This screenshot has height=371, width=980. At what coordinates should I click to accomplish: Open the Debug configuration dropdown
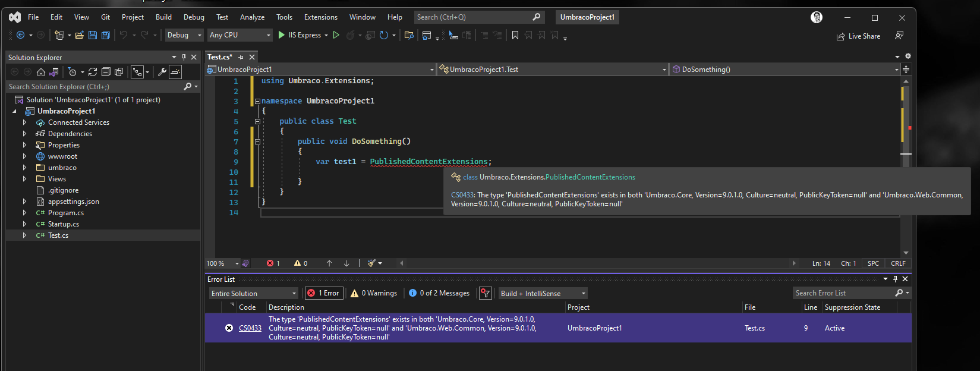click(x=184, y=35)
